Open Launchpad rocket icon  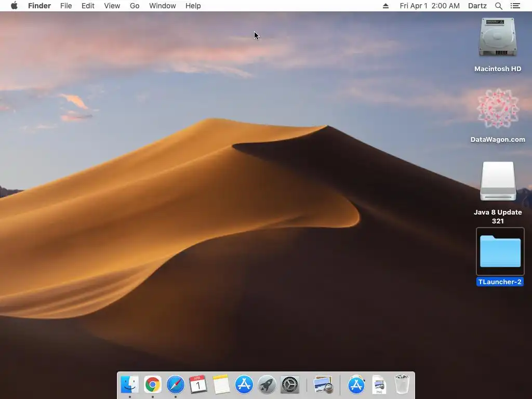[267, 384]
